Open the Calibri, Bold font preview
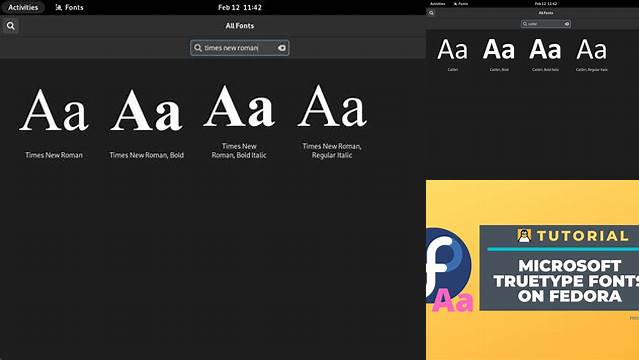Viewport: 639px width, 360px height. 499,54
